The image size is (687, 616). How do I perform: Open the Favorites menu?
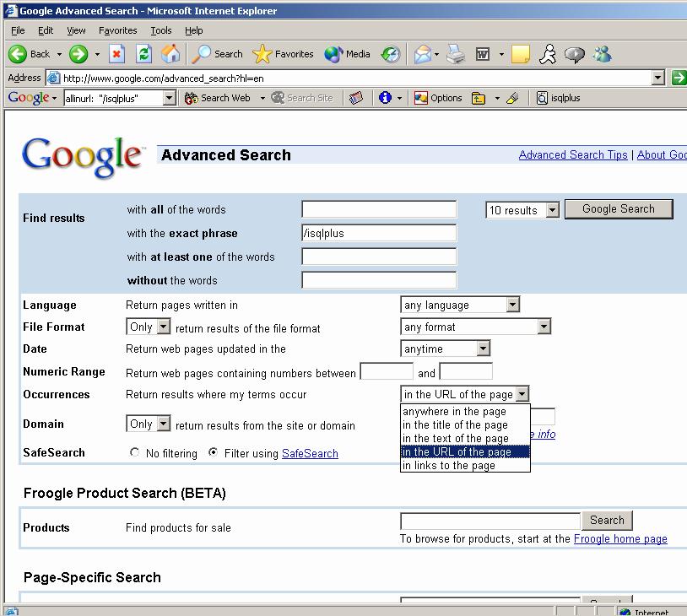(118, 30)
